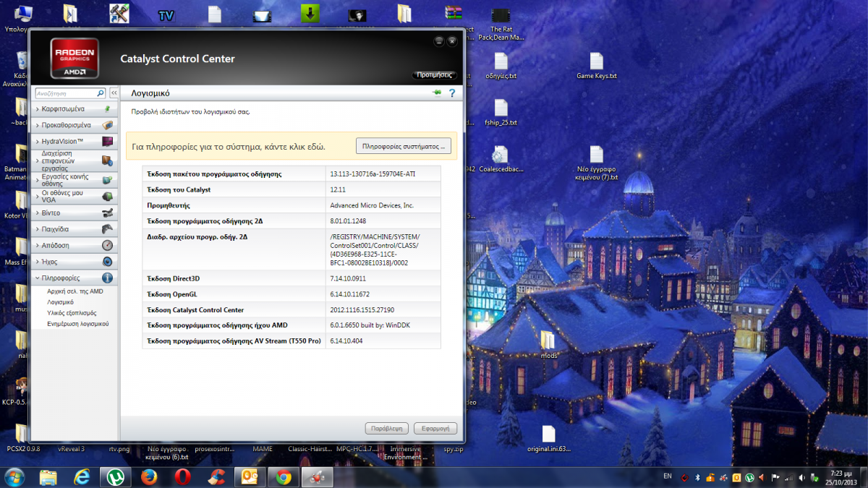
Task: Click the clock showing 7:23 μμ
Action: 841,472
